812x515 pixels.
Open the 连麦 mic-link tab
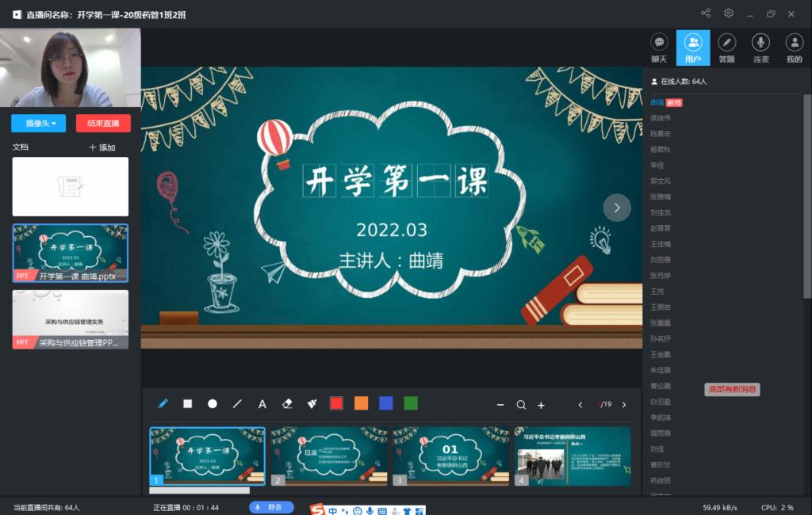coord(761,48)
